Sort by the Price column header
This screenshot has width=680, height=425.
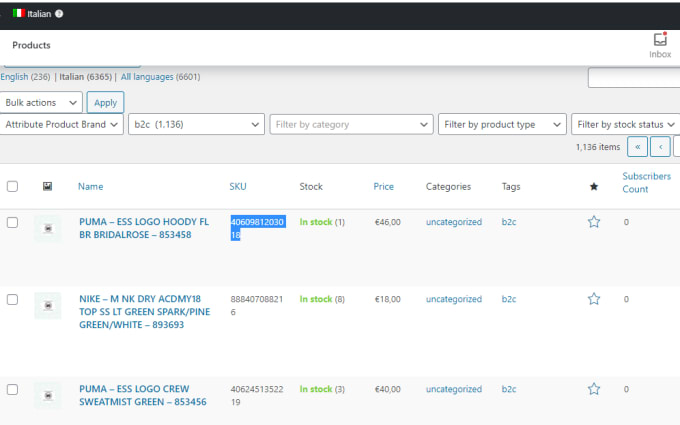(x=383, y=186)
